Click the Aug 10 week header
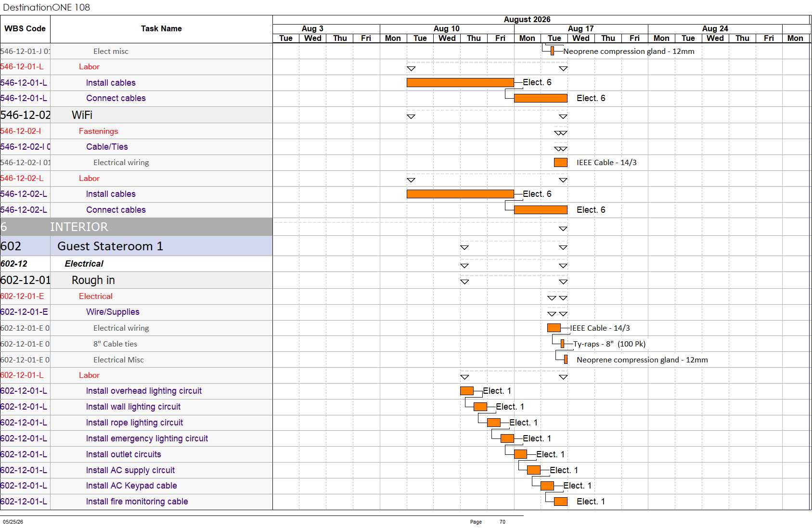The height and width of the screenshot is (528, 812). (447, 29)
